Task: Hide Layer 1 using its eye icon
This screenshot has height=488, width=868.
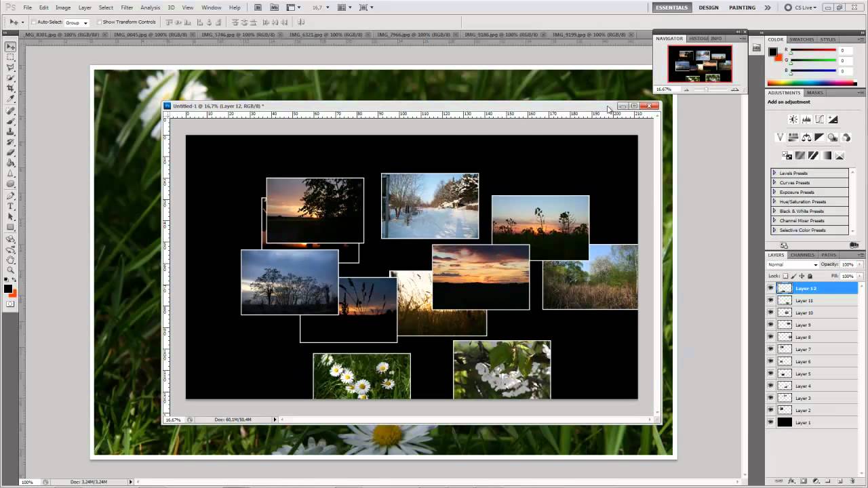Action: tap(770, 422)
